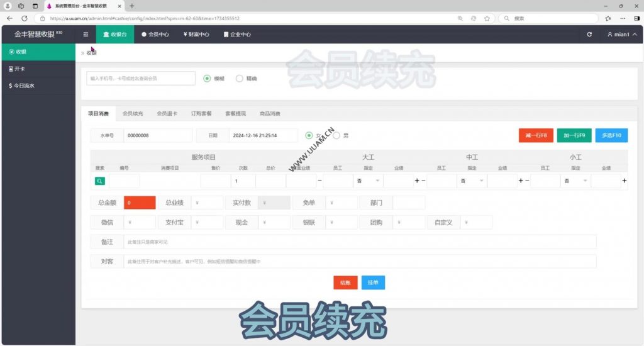Open 财富中心 in the top menu

pos(196,35)
